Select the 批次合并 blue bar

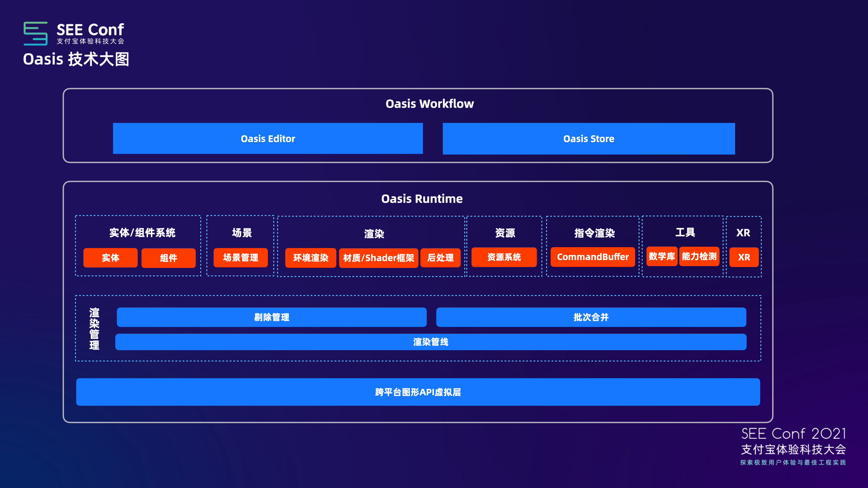pyautogui.click(x=591, y=317)
